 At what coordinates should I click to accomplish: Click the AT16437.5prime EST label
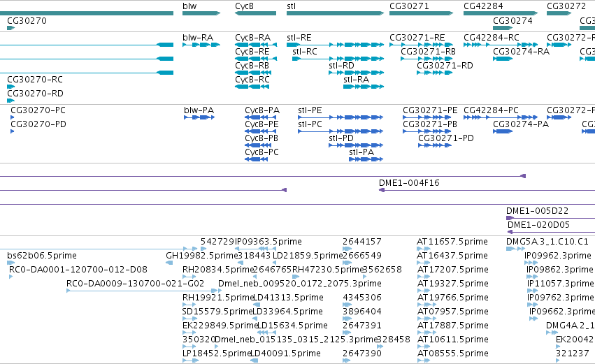452,256
